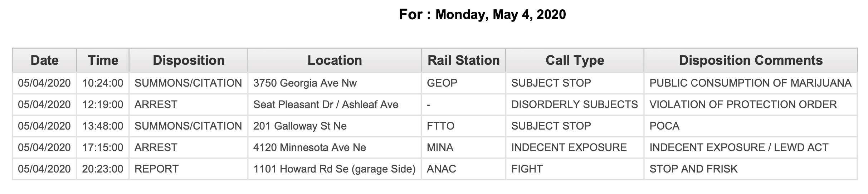Click the PUBLIC CONSUMPTION OF MARIJUANA comment

pos(751,83)
